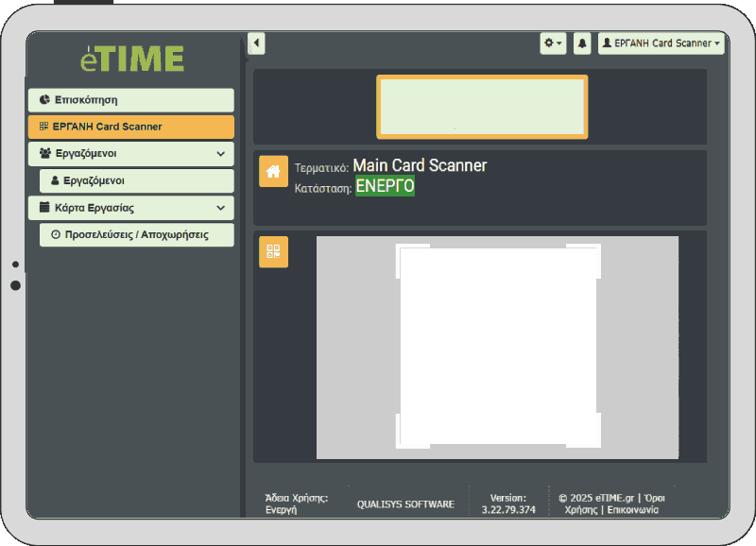Focus the orange-bordered card input box
756x546 pixels.
coord(482,107)
